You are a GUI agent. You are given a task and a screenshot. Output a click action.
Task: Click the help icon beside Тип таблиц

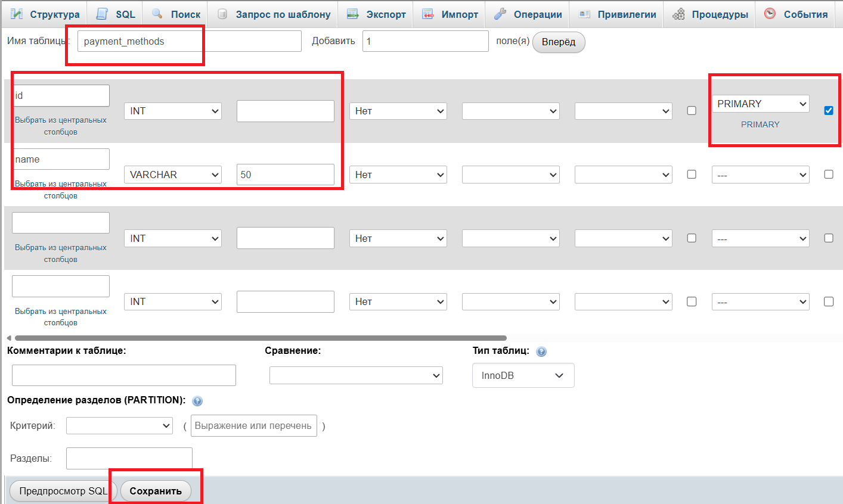coord(541,351)
